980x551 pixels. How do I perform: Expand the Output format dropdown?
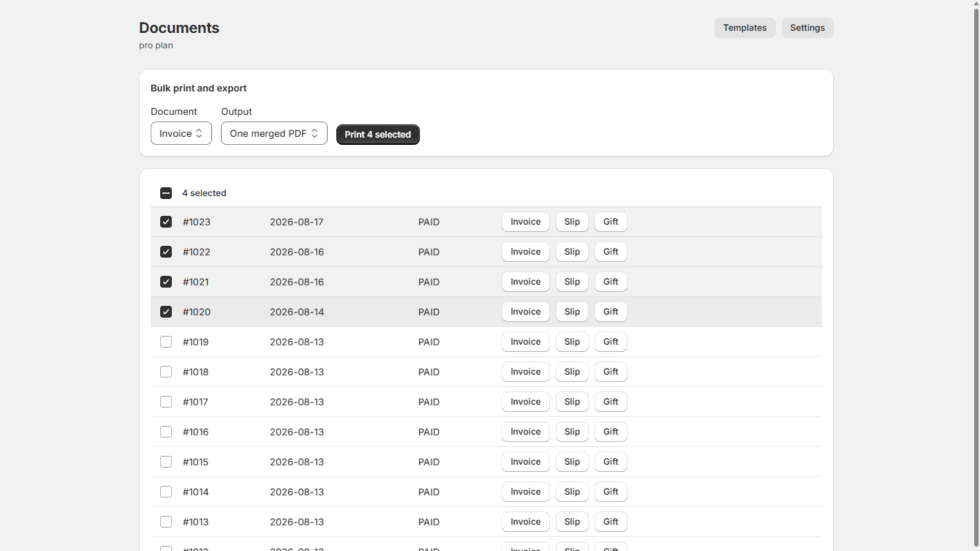tap(274, 133)
